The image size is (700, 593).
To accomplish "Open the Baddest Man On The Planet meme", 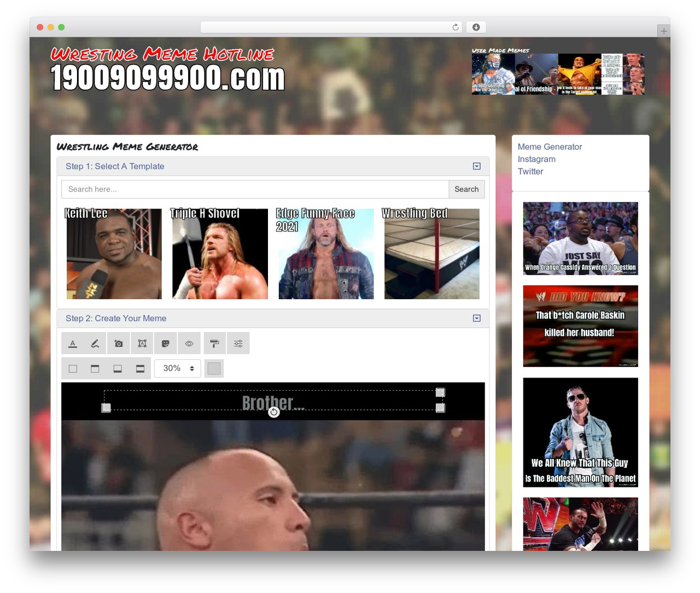I will click(x=580, y=432).
